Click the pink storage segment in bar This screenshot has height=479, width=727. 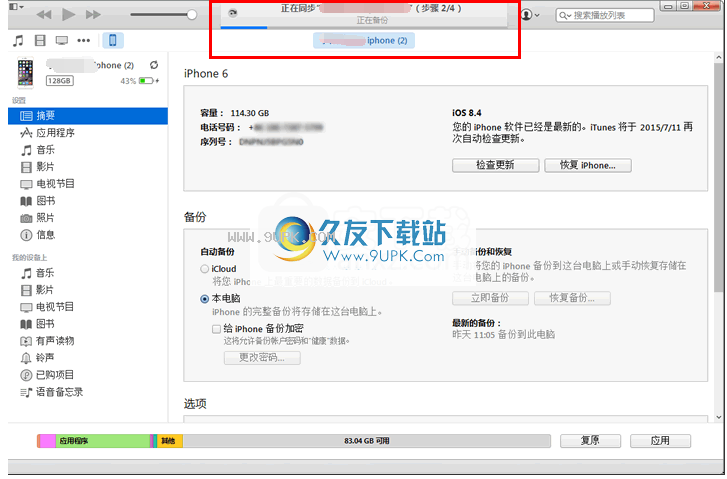(47, 441)
